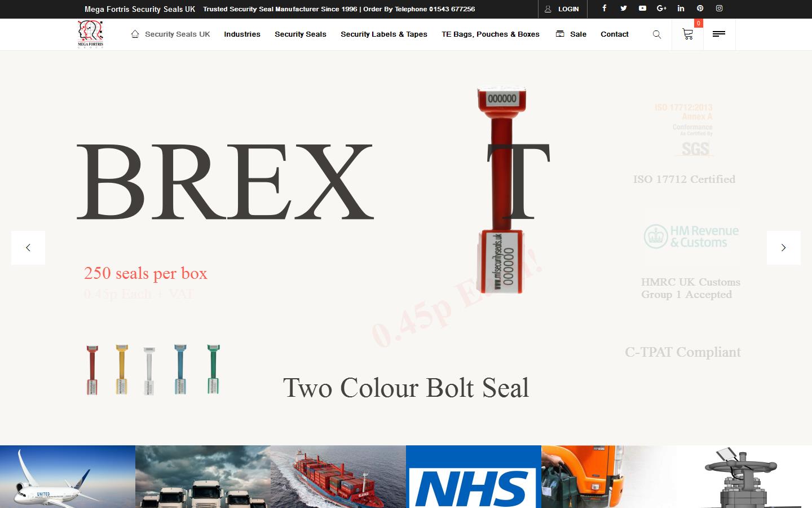Open the Instagram social icon
812x508 pixels.
719,8
